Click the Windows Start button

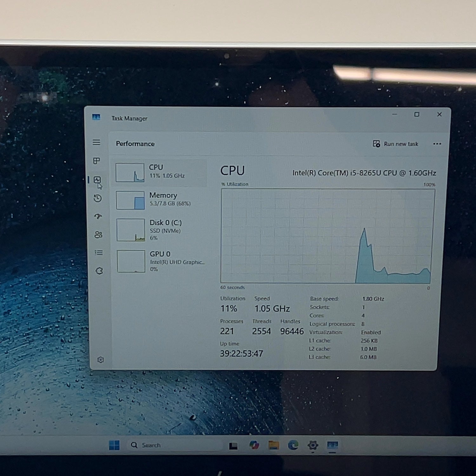tap(114, 445)
